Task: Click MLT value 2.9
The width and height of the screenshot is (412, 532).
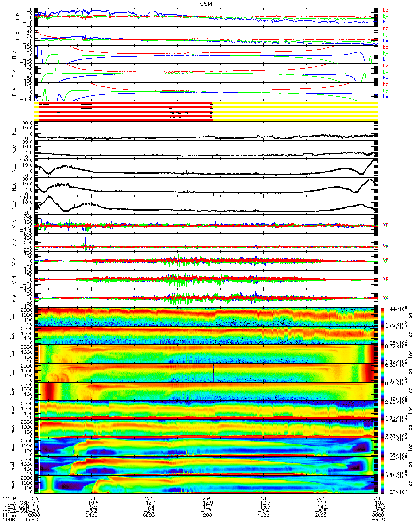Action: click(x=206, y=498)
